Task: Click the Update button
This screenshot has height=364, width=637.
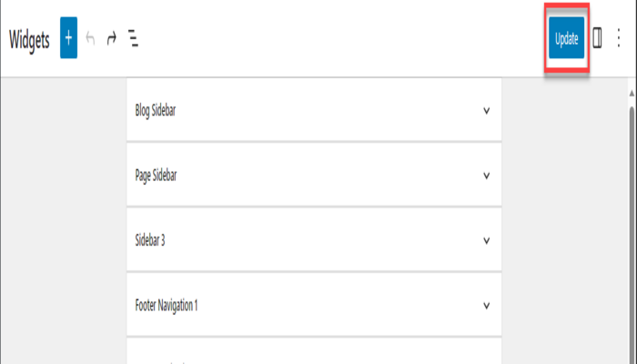Action: click(x=566, y=39)
